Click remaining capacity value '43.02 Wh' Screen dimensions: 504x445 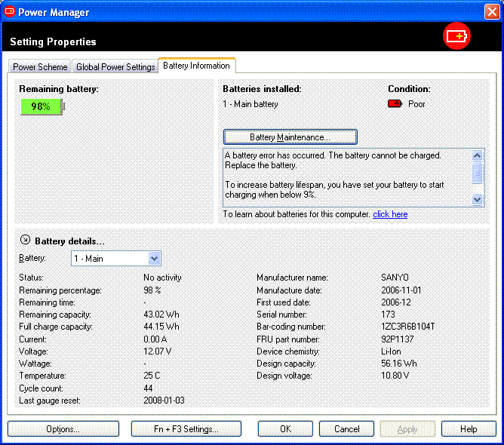pyautogui.click(x=161, y=315)
